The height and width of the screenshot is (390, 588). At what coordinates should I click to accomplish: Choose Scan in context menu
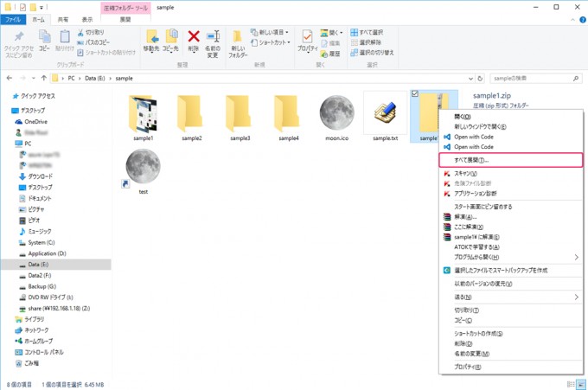point(511,173)
